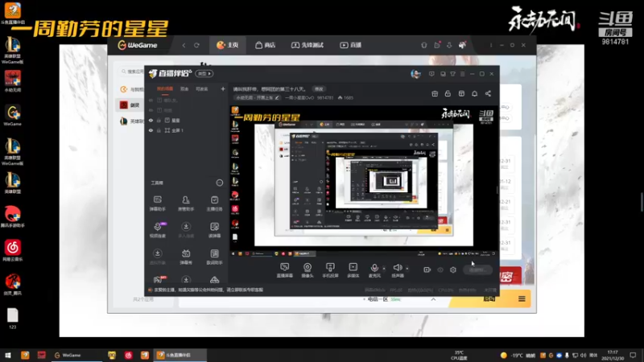644x362 pixels.
Task: Add 直播屏幕 screen capture source
Action: coord(285,270)
